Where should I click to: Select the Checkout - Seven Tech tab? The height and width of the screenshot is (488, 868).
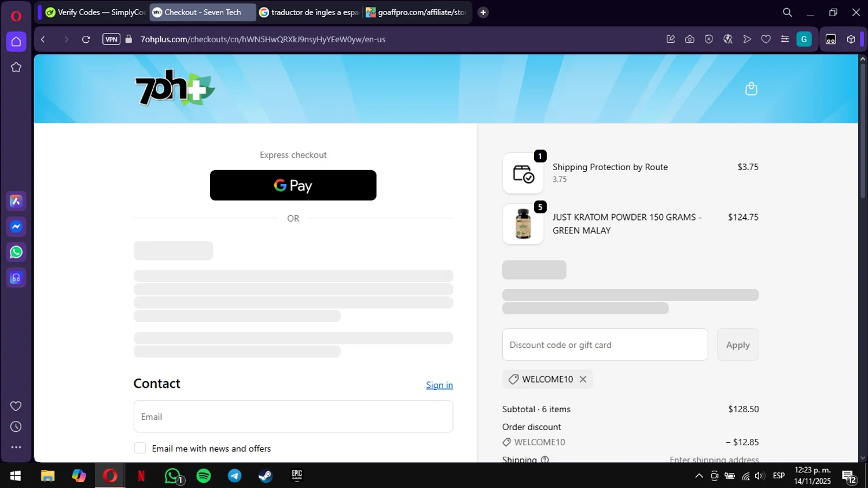pos(203,12)
